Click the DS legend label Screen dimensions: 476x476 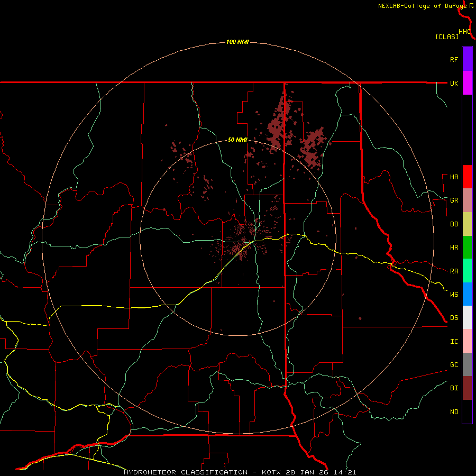pyautogui.click(x=454, y=318)
